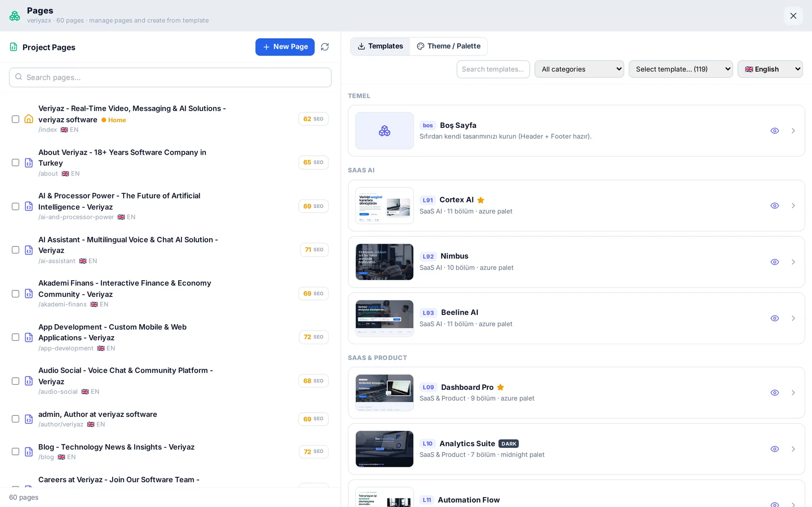Click the page icon for admin author page
This screenshot has width=812, height=507.
29,419
